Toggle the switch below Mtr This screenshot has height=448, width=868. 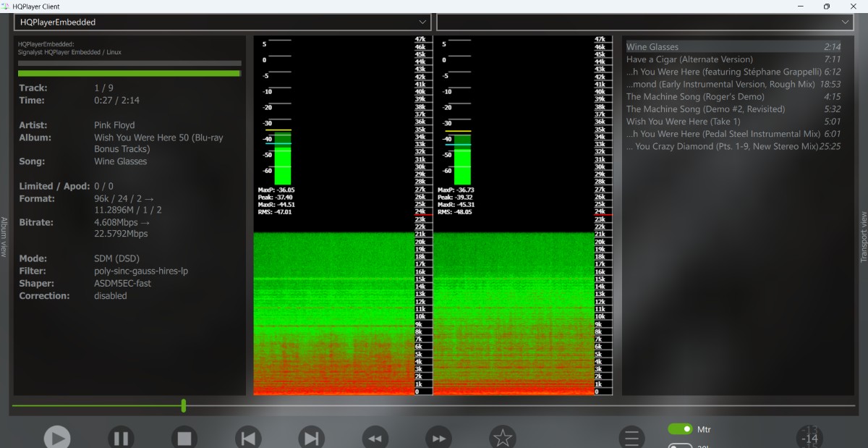tap(680, 445)
